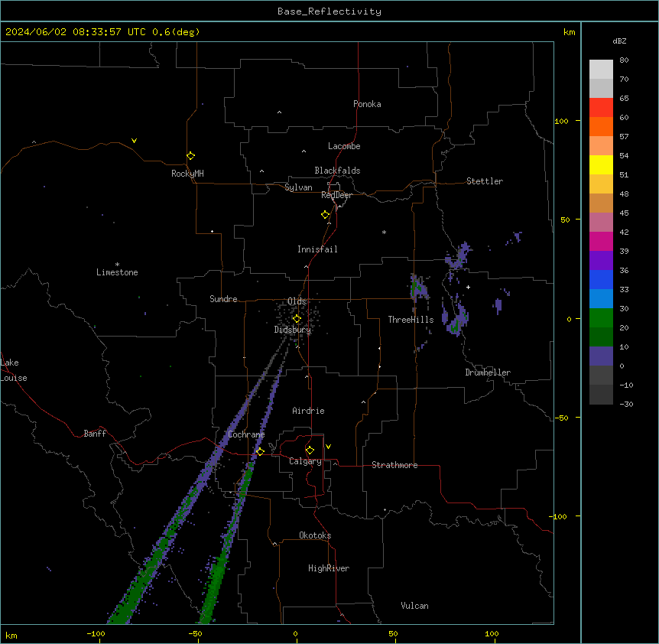Select the magenta 39–42 dBZ legend swatch

tap(601, 241)
